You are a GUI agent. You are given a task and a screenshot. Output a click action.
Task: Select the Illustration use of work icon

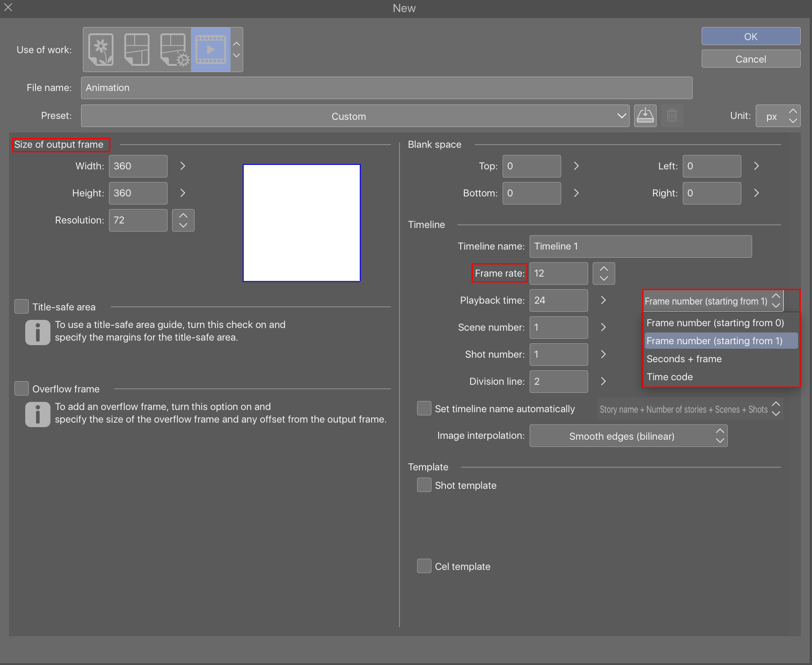pos(100,49)
